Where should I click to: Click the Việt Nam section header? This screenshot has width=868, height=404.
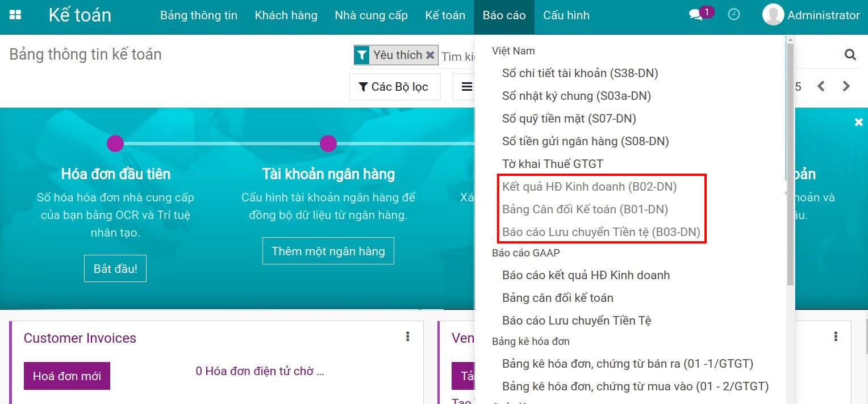coord(514,51)
